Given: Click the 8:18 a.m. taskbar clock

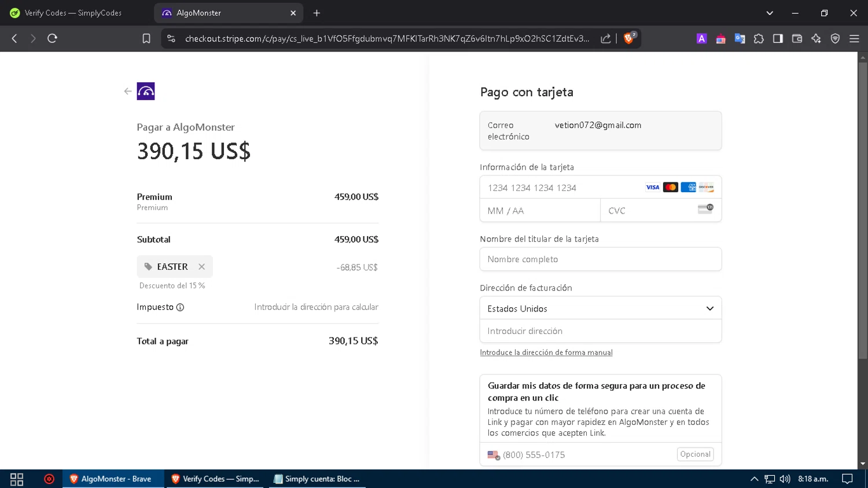Looking at the screenshot, I should (813, 479).
